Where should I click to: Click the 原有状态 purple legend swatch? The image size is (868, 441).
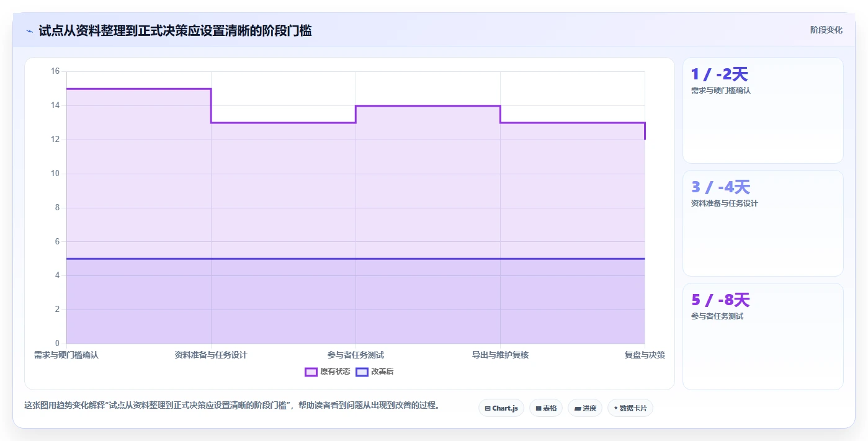pyautogui.click(x=311, y=372)
